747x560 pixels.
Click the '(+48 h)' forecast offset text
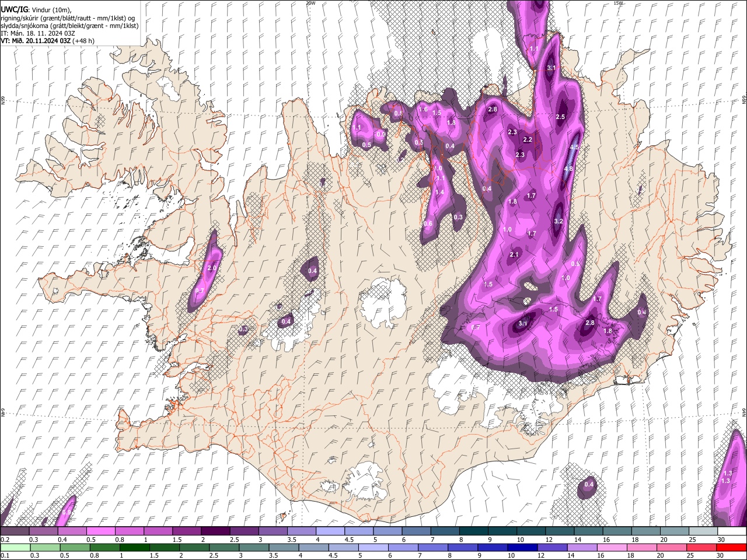tap(83, 41)
